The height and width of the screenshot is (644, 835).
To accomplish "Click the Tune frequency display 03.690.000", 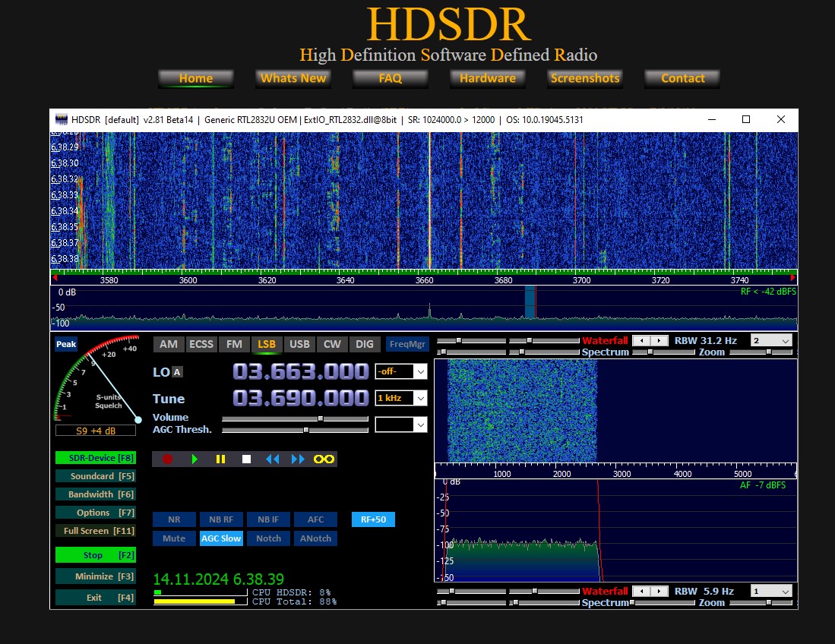I will click(300, 398).
